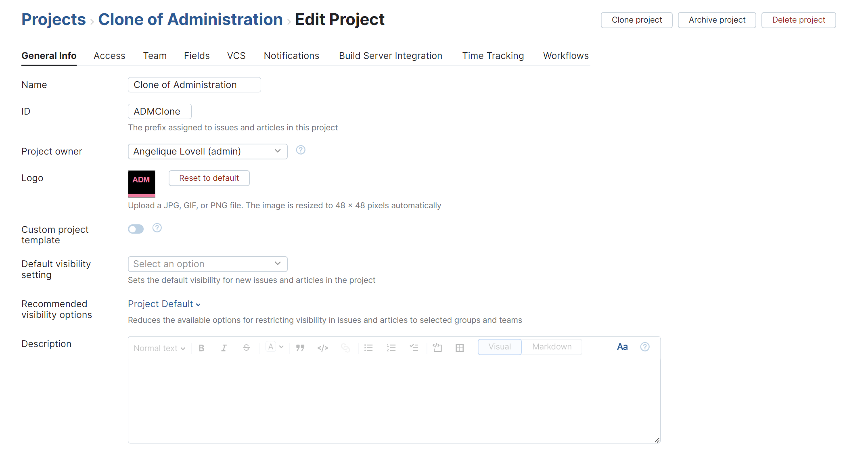868x460 pixels.
Task: Switch description editor to Markdown mode
Action: (552, 347)
